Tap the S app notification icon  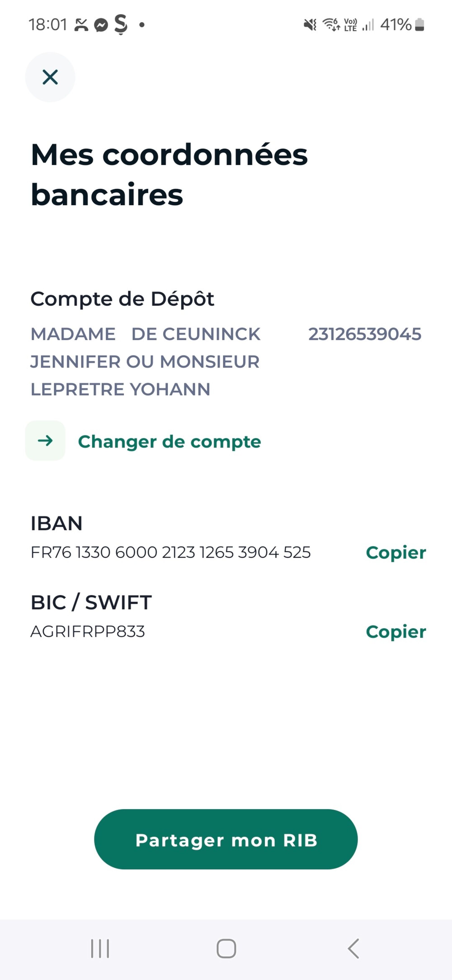[121, 24]
